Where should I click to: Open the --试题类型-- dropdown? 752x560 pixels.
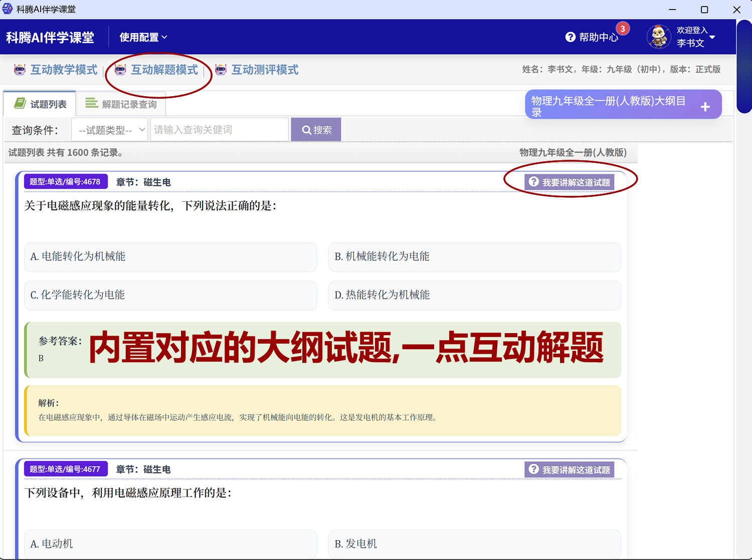click(109, 129)
